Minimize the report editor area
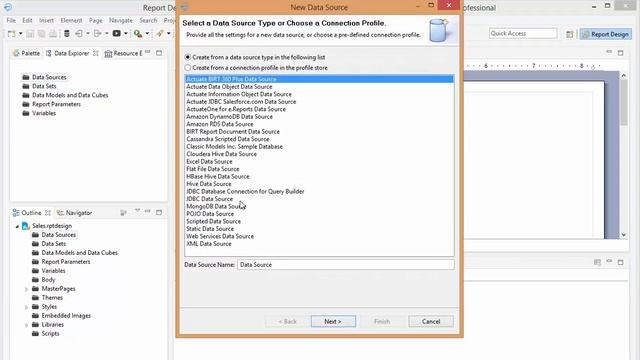The image size is (640, 360). (609, 52)
